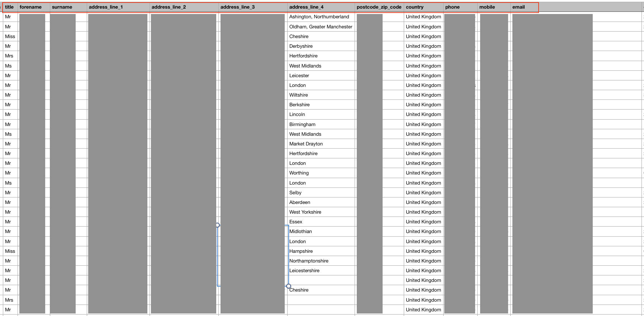Select the 'Berkshire' address cell
Image resolution: width=644 pixels, height=316 pixels.
coord(321,104)
